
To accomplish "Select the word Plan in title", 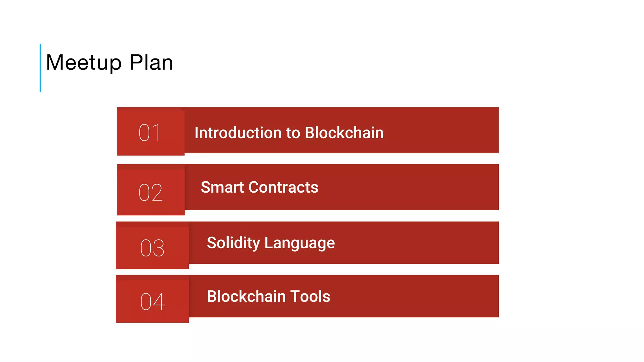I will click(151, 63).
